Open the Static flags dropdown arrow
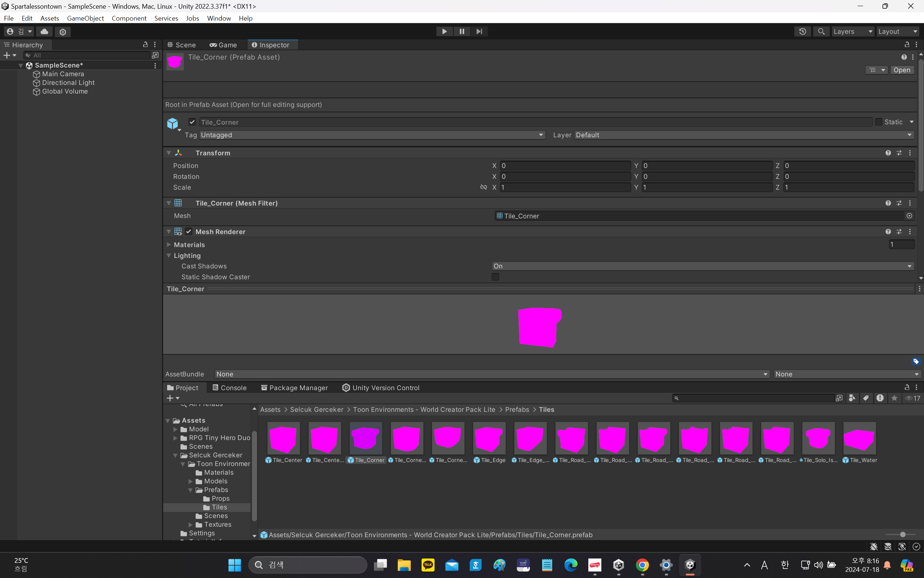924x578 pixels. click(911, 122)
